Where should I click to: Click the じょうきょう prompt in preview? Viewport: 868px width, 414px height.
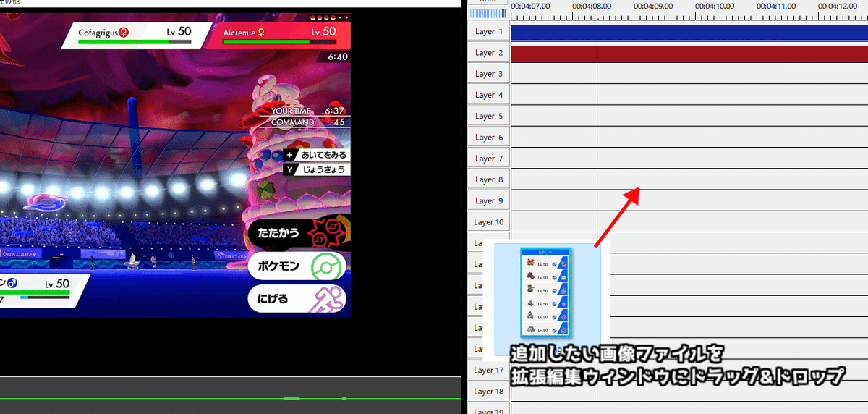[317, 170]
